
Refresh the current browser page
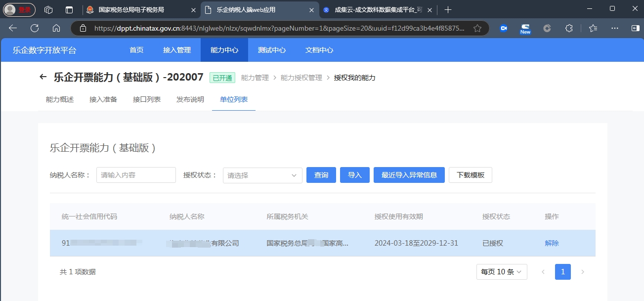click(x=35, y=28)
